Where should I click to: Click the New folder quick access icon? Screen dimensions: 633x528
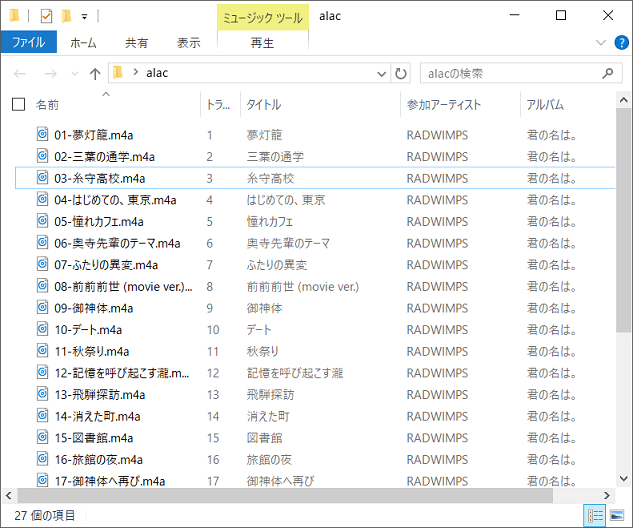click(67, 16)
